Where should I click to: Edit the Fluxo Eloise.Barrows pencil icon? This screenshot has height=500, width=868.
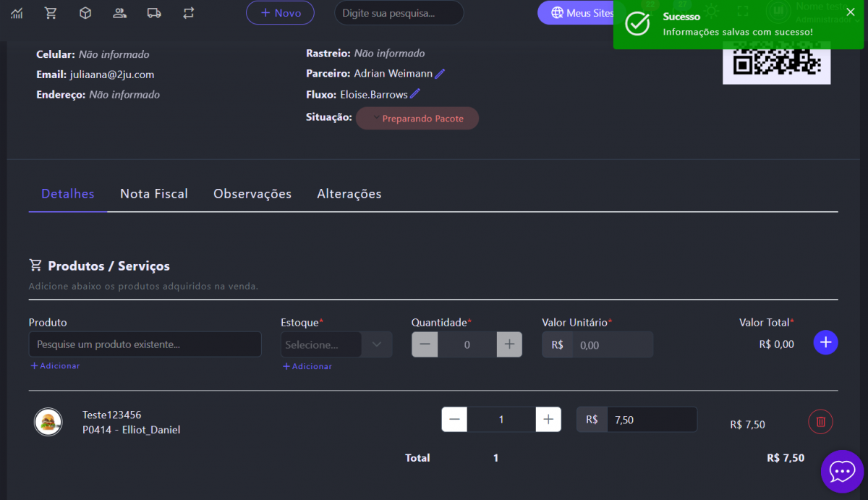[415, 94]
